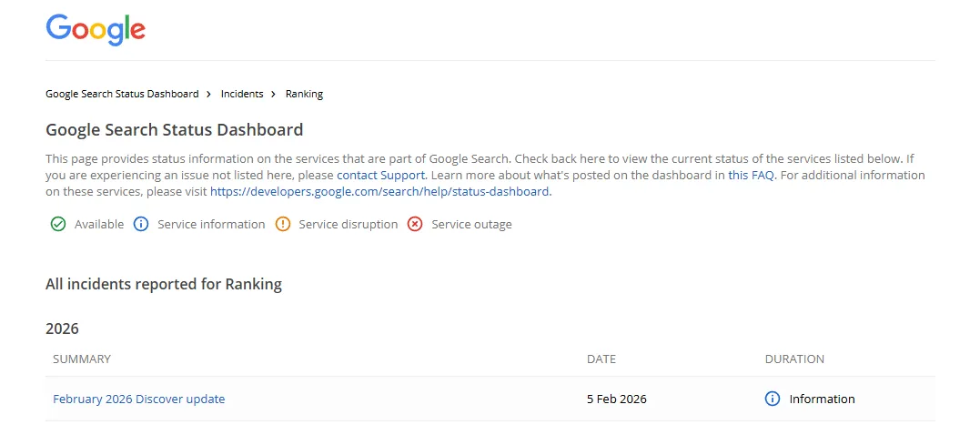
Task: Open the this FAQ link
Action: point(751,175)
